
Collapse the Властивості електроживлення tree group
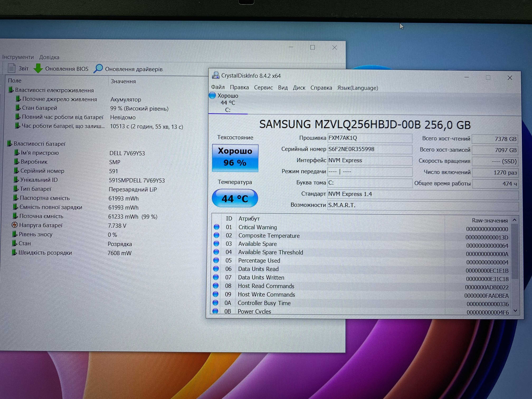[x=11, y=90]
